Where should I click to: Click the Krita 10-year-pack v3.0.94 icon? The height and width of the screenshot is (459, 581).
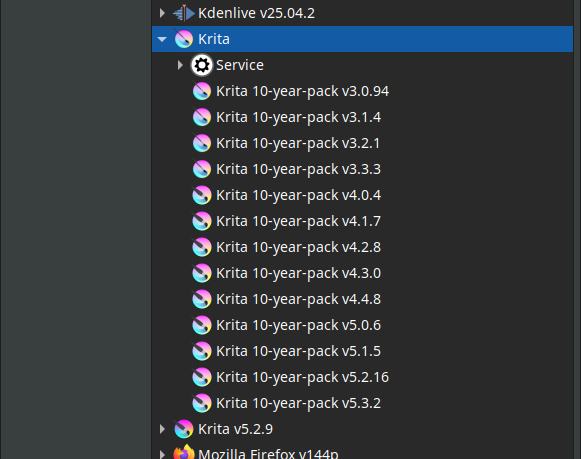click(x=202, y=91)
